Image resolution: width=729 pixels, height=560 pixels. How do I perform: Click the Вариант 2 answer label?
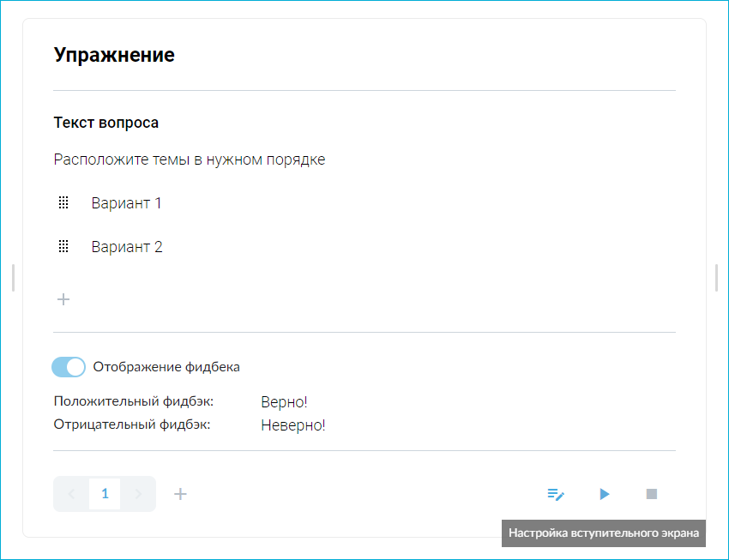pos(127,246)
